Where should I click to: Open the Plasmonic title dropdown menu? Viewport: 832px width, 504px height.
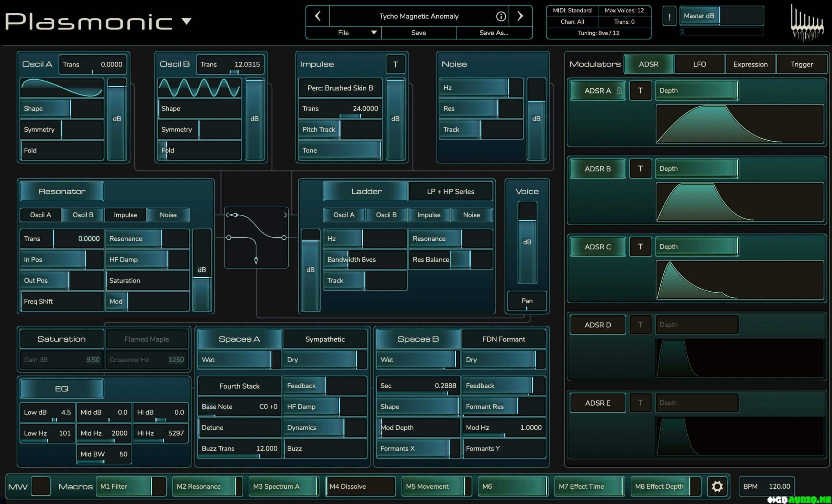tap(187, 21)
